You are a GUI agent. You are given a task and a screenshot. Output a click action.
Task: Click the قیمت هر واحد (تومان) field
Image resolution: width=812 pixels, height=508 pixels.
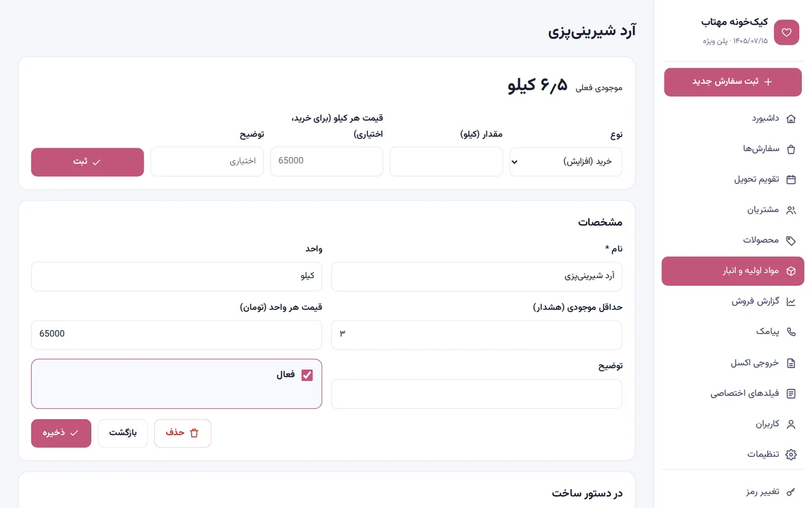176,335
